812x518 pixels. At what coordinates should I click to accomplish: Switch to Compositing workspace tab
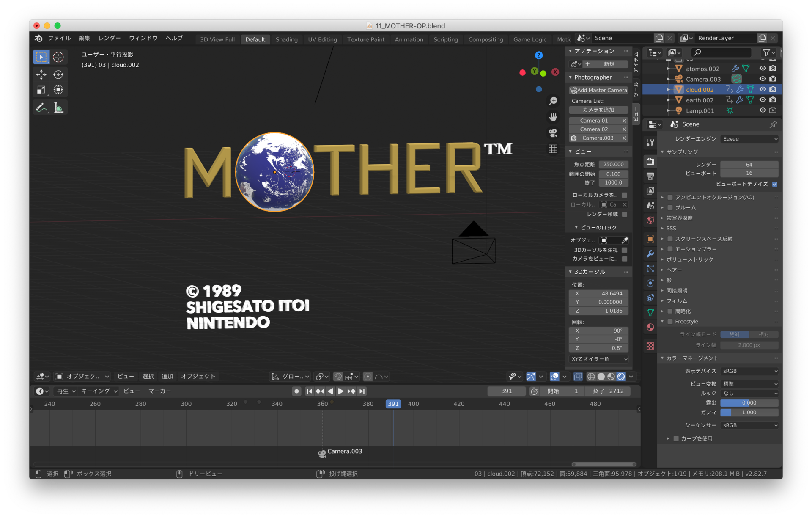tap(486, 39)
